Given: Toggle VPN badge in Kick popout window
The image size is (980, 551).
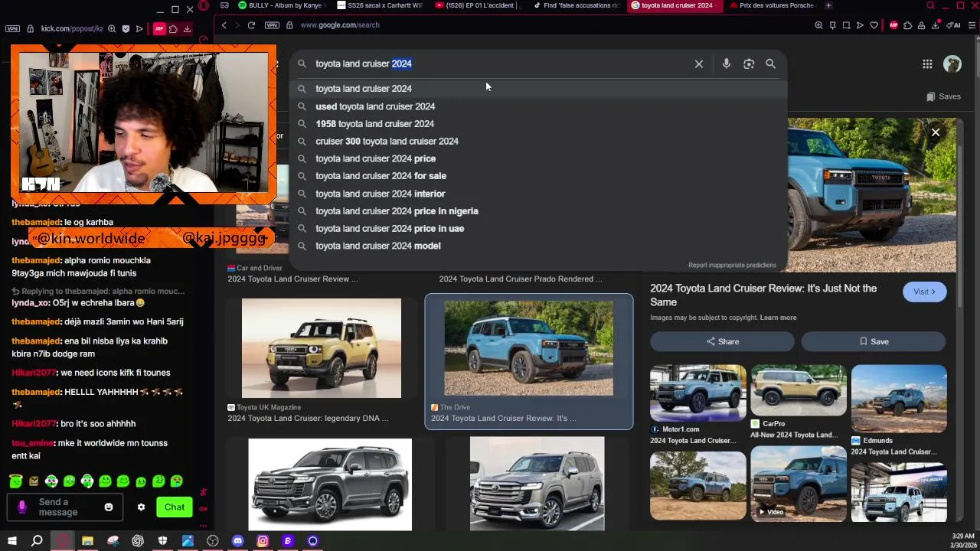Looking at the screenshot, I should point(12,29).
